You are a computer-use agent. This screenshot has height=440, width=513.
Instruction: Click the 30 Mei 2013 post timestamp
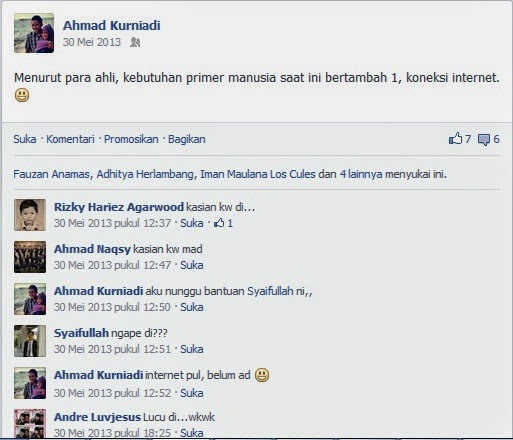[92, 42]
